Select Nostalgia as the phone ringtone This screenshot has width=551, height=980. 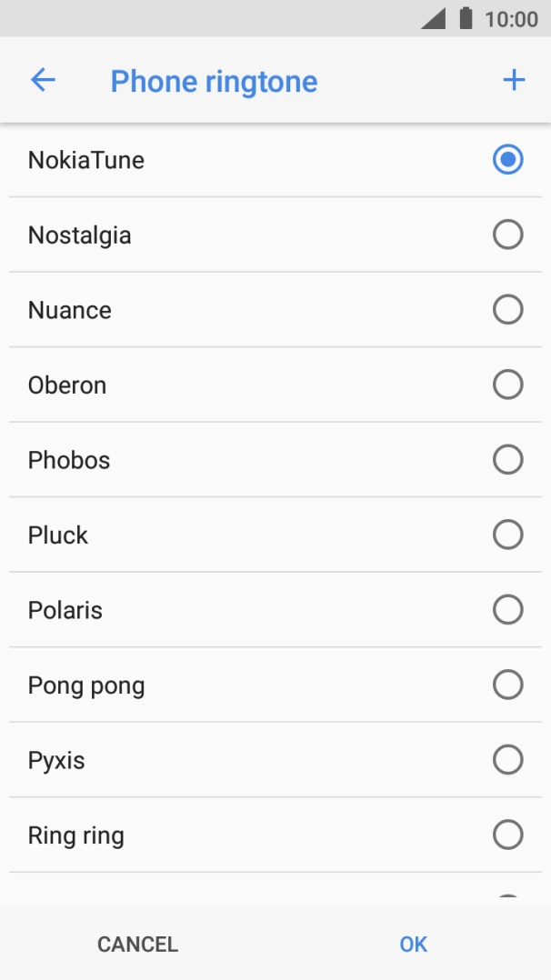click(x=507, y=235)
